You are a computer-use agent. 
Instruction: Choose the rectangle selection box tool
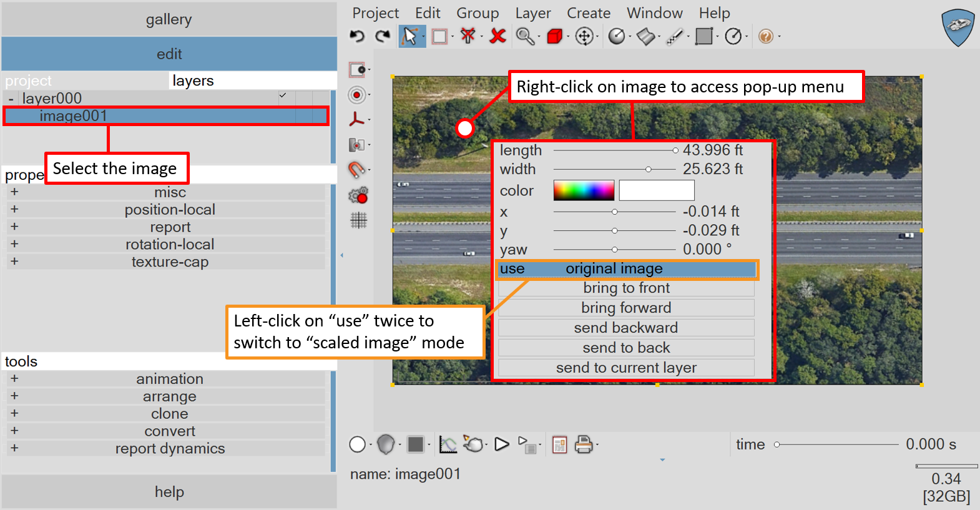439,36
